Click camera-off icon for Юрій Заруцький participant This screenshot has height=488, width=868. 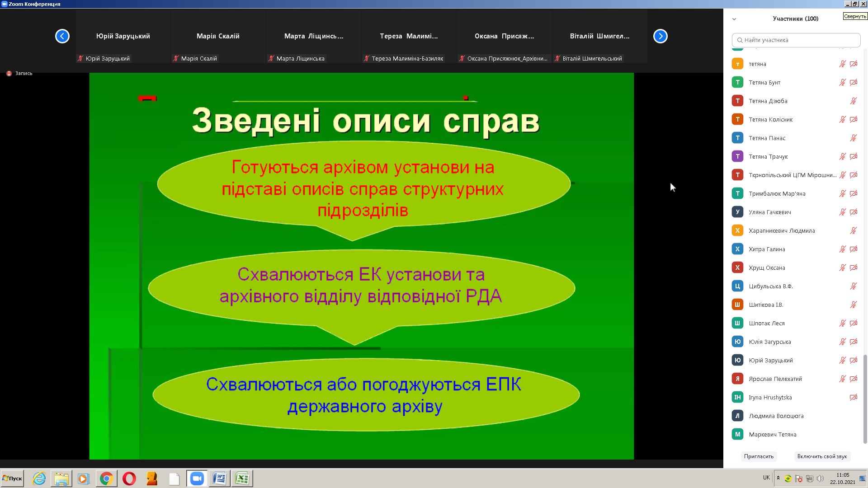click(854, 360)
